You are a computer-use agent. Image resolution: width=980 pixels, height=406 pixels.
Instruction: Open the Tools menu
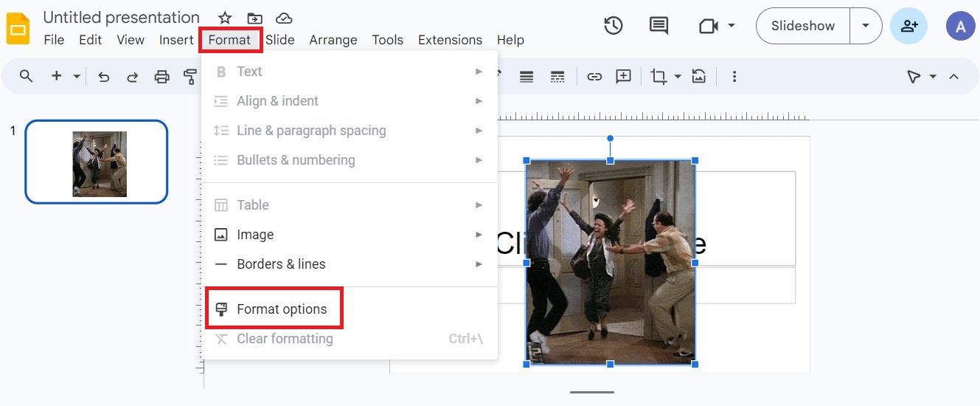click(x=388, y=40)
